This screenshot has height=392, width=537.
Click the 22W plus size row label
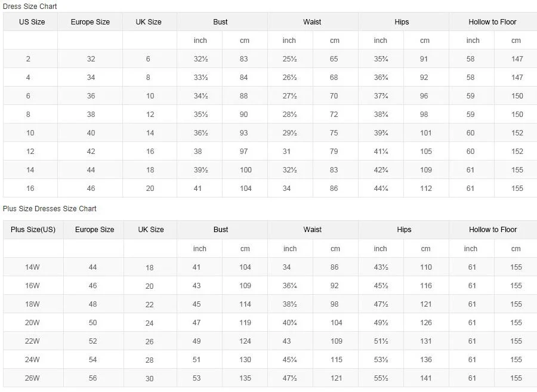pos(32,341)
